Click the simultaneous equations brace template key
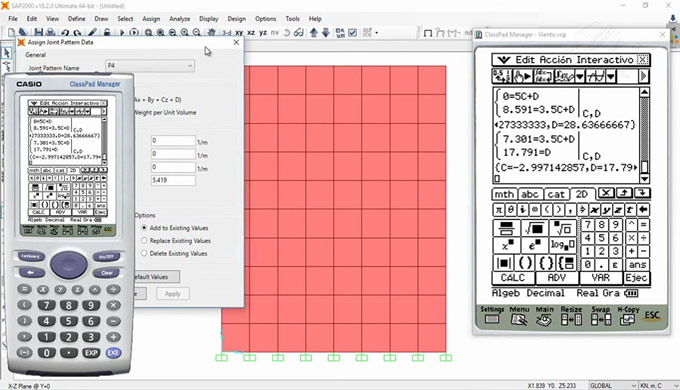The height and width of the screenshot is (390, 680). (567, 262)
